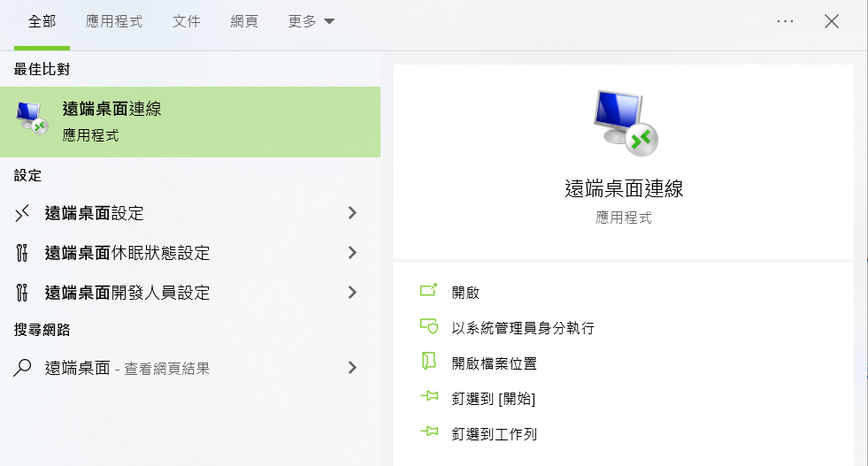Image resolution: width=868 pixels, height=466 pixels.
Task: Expand the 遠端桌面休眠狀態設定 chevron
Action: point(352,253)
